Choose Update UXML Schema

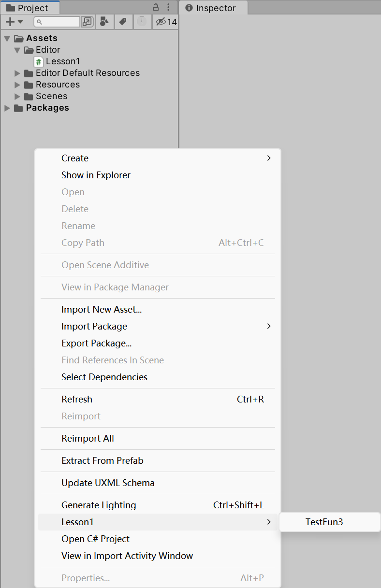pos(158,483)
